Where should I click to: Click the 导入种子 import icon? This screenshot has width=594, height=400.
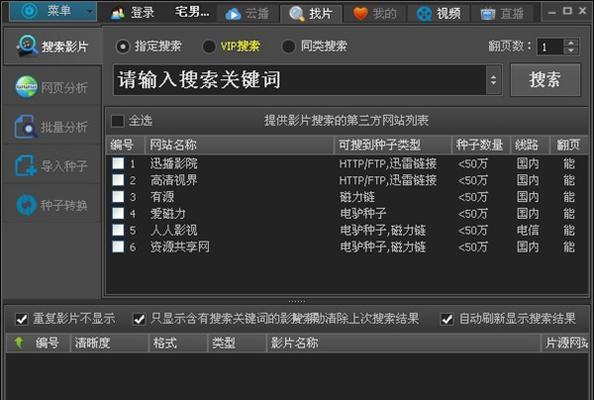click(25, 166)
